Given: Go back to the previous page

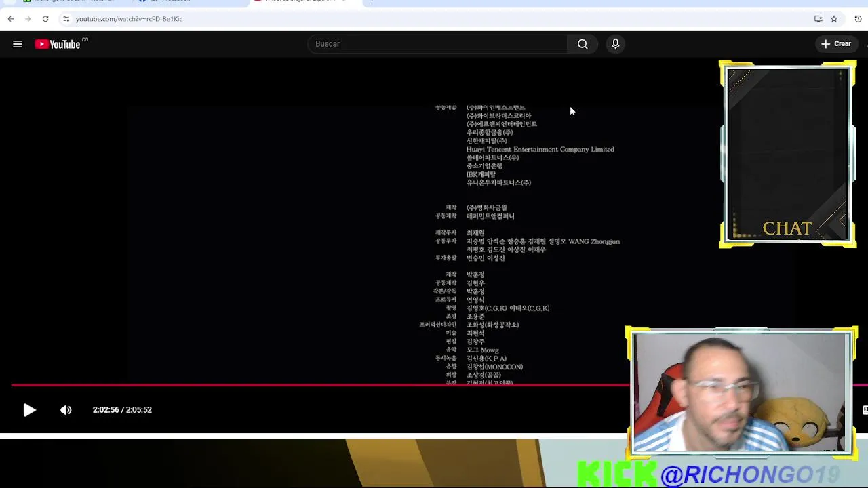Looking at the screenshot, I should point(11,19).
